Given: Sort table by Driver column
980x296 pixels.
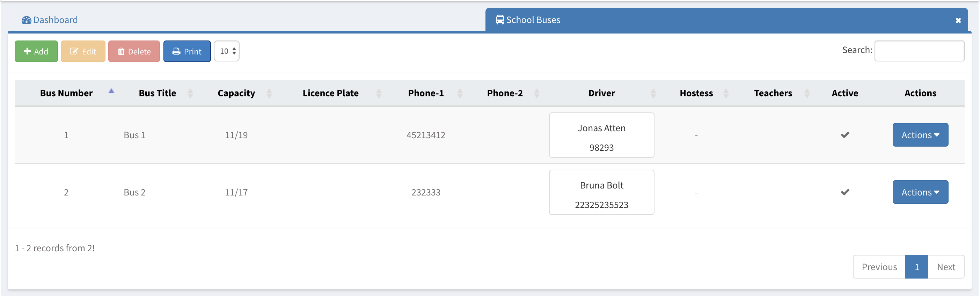Looking at the screenshot, I should point(653,93).
